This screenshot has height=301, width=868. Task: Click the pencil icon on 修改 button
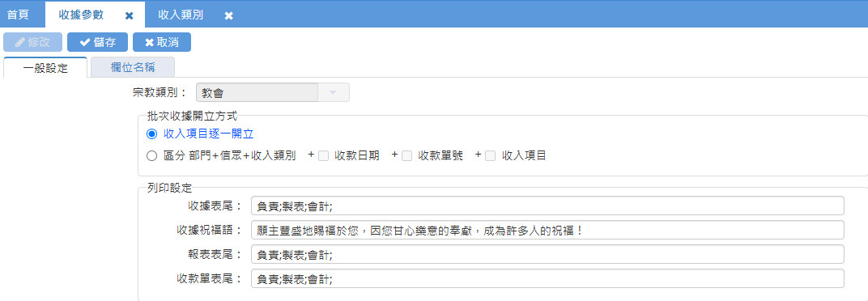coord(20,42)
